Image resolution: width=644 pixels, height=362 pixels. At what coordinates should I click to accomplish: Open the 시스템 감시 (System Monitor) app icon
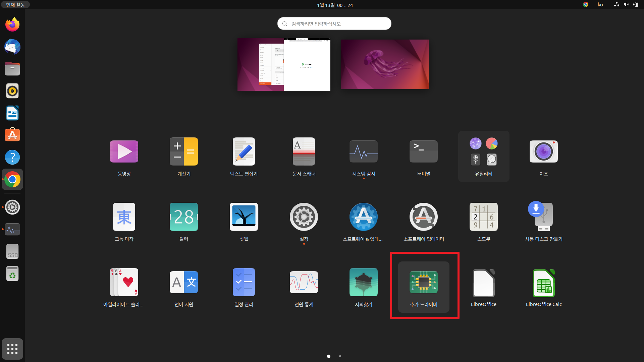point(363,152)
